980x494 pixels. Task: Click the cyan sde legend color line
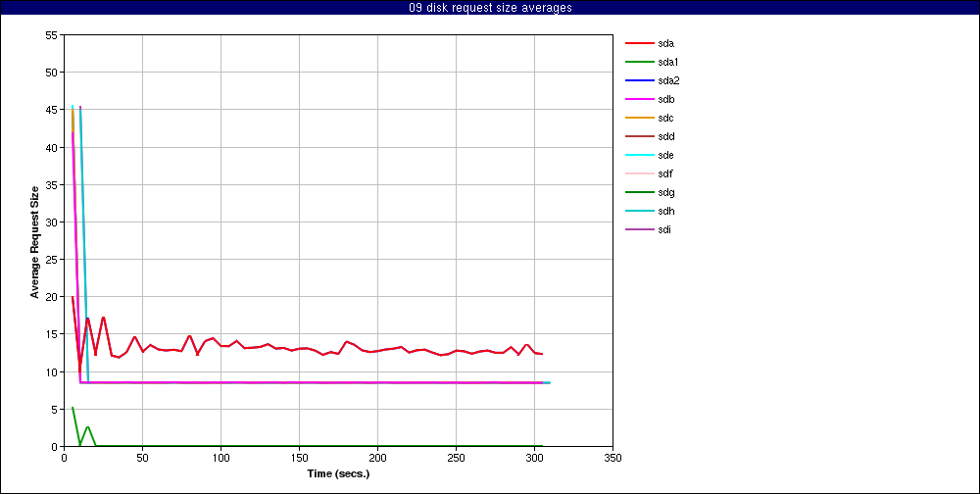coord(639,155)
